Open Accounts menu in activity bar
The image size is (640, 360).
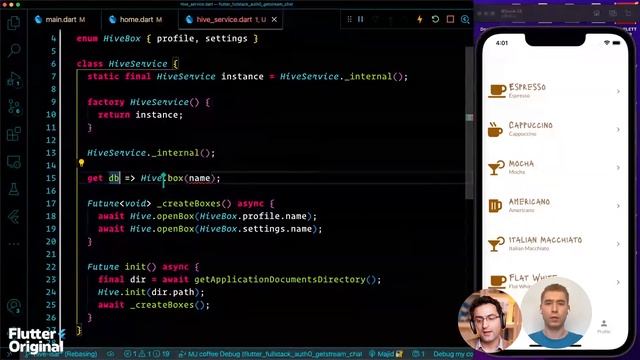[14, 306]
